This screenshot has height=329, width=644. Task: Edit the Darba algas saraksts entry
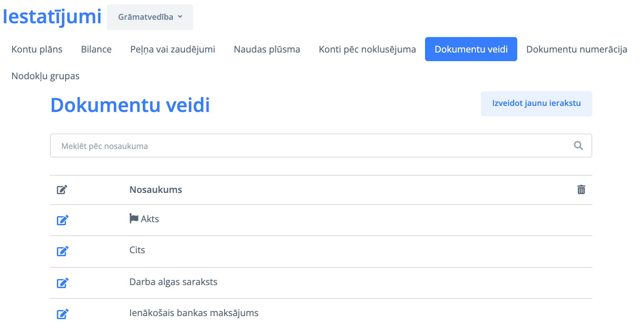pyautogui.click(x=63, y=283)
